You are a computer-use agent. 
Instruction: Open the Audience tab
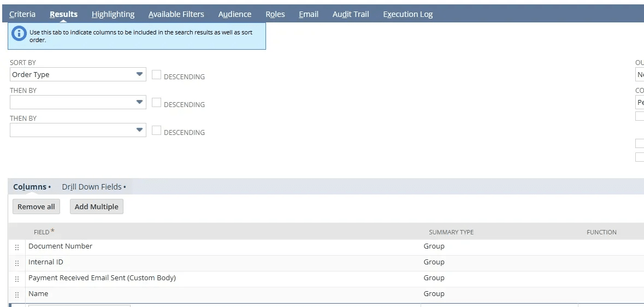(x=235, y=14)
